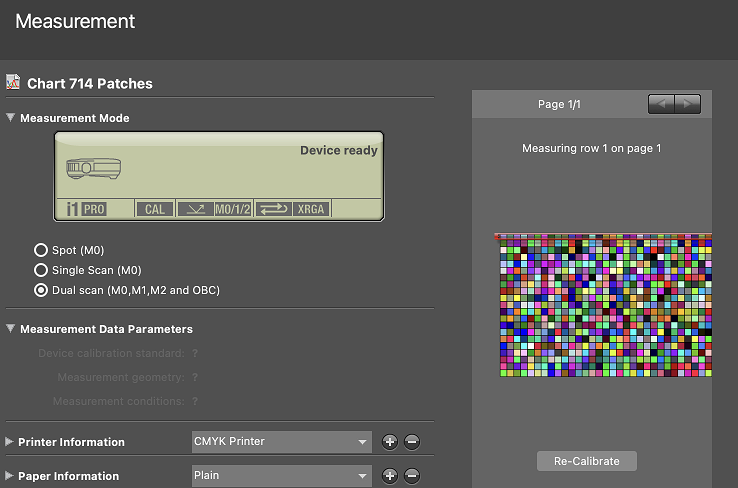
Task: Go to the next chart page
Action: 687,104
